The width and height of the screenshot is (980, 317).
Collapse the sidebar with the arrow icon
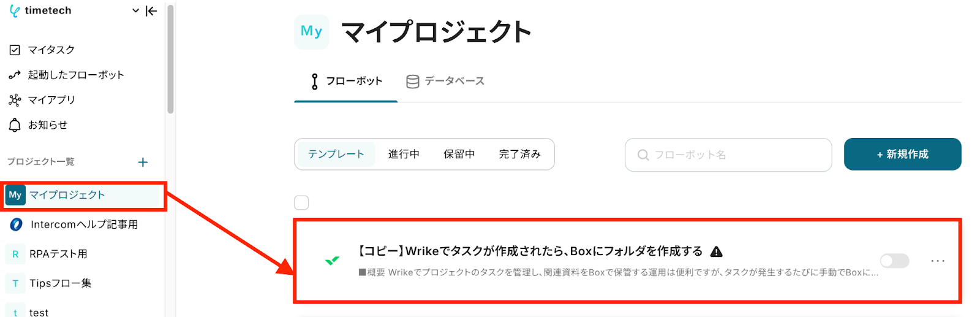click(151, 11)
